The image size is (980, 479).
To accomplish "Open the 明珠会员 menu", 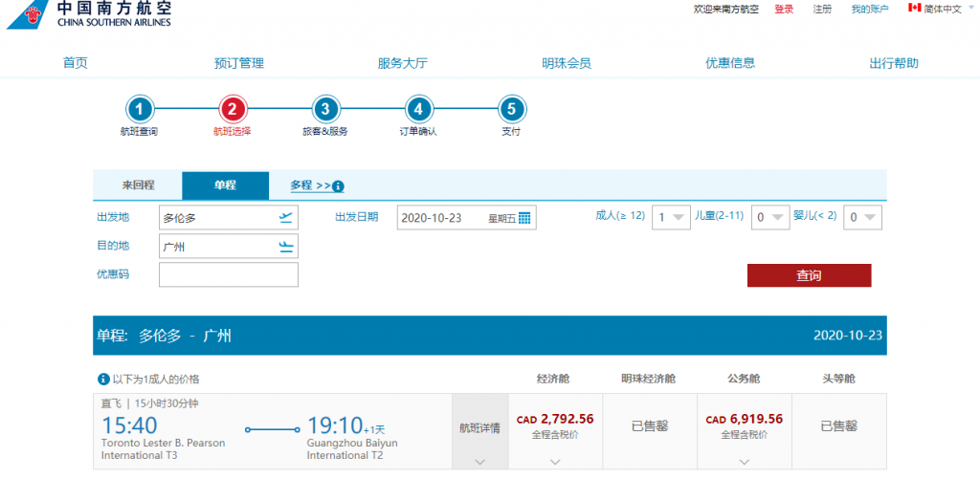I will tap(567, 63).
